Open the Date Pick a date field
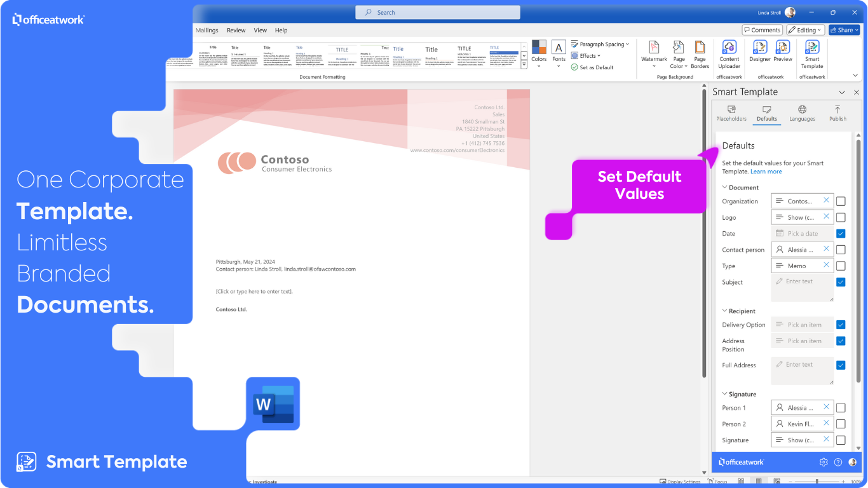Image resolution: width=868 pixels, height=488 pixels. (803, 233)
